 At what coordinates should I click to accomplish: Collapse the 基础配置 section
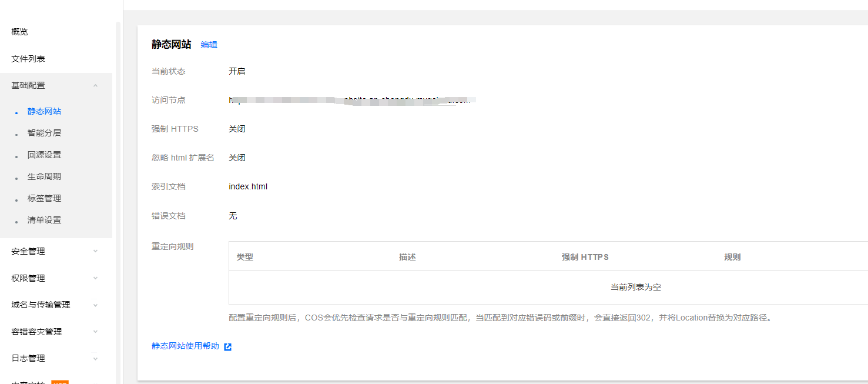pyautogui.click(x=95, y=86)
